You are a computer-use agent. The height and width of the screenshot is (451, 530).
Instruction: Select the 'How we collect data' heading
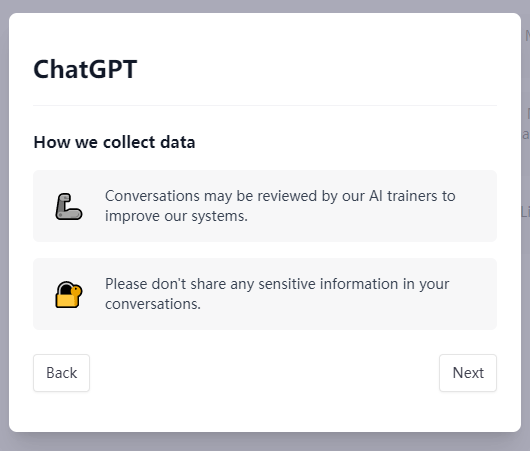point(114,142)
